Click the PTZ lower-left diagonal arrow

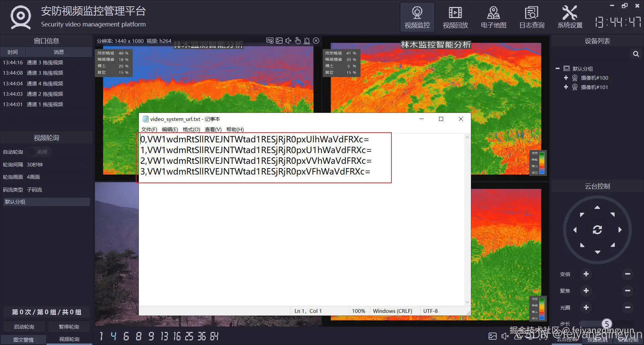click(x=582, y=245)
